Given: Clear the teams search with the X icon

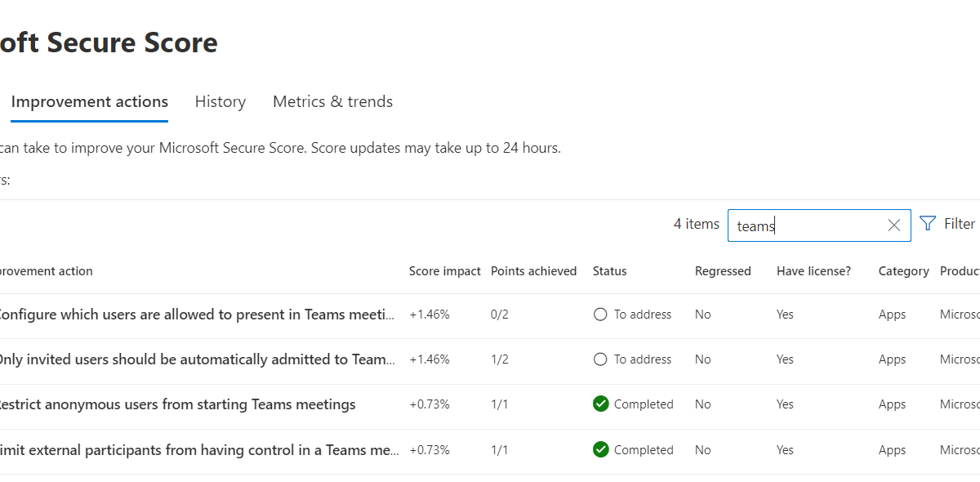Looking at the screenshot, I should 893,225.
